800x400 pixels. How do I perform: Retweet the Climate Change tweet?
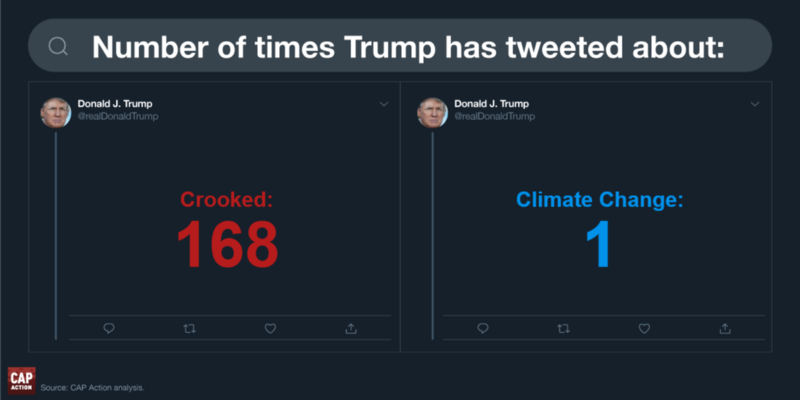coord(563,329)
